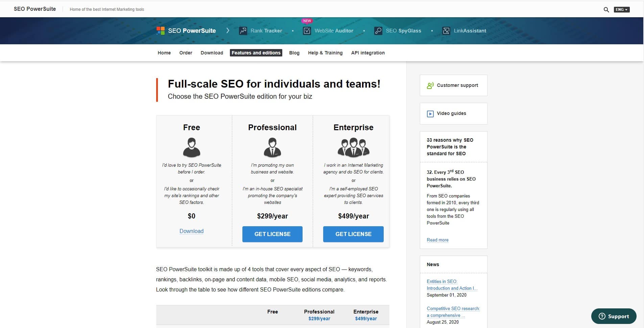Image resolution: width=644 pixels, height=328 pixels.
Task: Click the Rank Tracker product link
Action: coord(266,31)
